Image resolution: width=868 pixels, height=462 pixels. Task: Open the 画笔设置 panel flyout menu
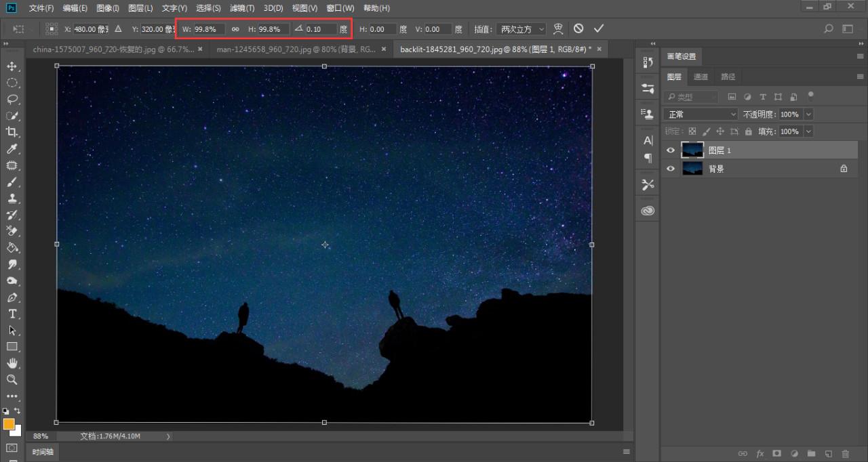pos(861,56)
